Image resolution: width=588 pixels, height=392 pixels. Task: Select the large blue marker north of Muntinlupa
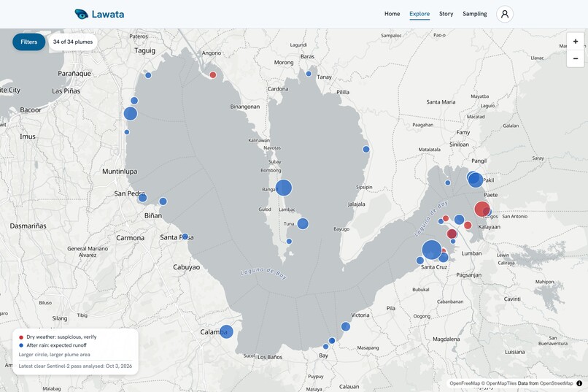point(130,113)
